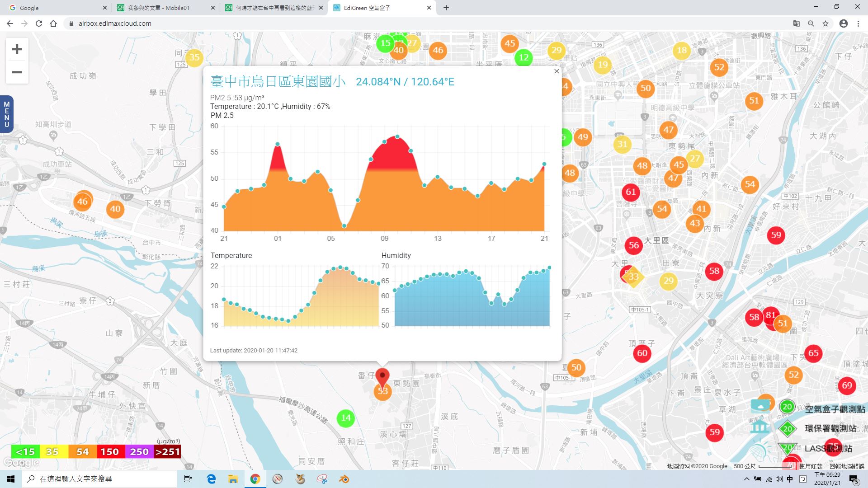868x488 pixels.
Task: Select the red 81 station marker
Action: pos(771,315)
